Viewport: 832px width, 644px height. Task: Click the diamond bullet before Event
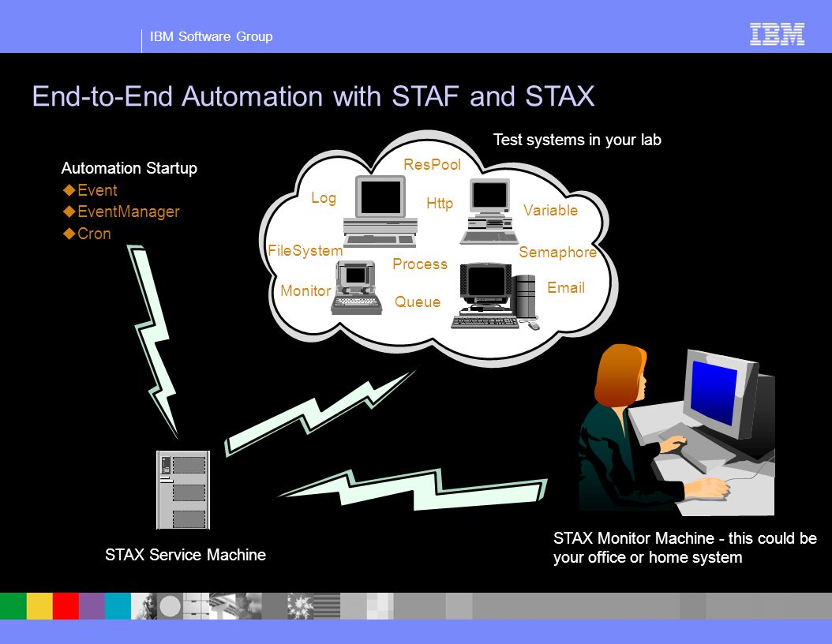click(x=69, y=190)
